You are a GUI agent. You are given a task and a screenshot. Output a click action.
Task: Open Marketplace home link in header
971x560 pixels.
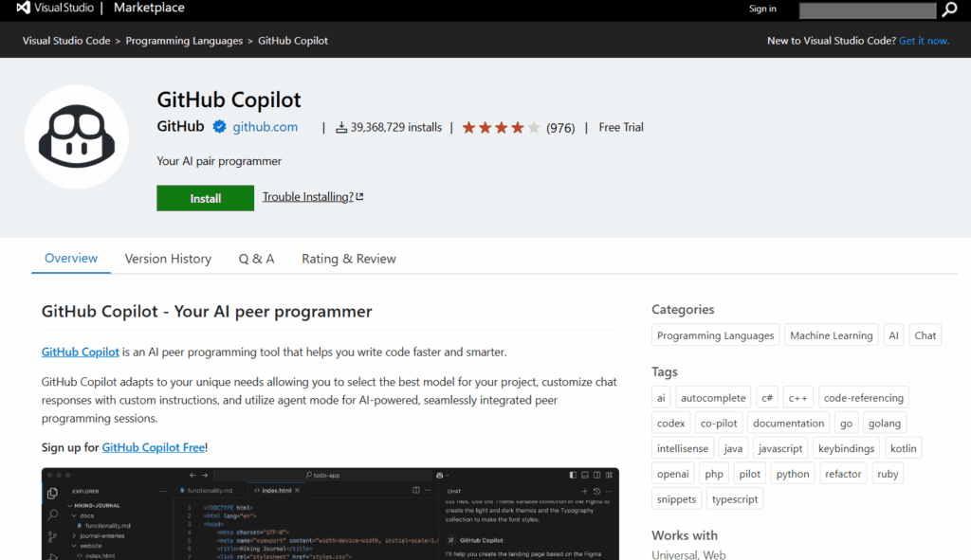(149, 8)
